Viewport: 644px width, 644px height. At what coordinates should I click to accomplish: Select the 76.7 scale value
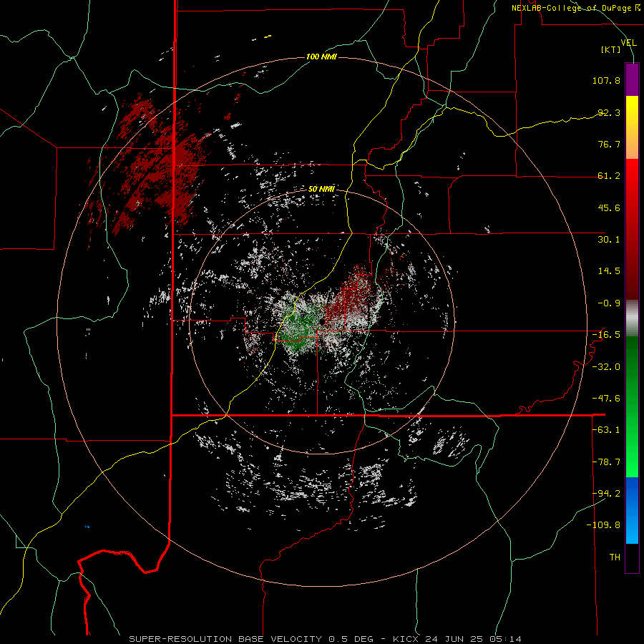(x=609, y=144)
